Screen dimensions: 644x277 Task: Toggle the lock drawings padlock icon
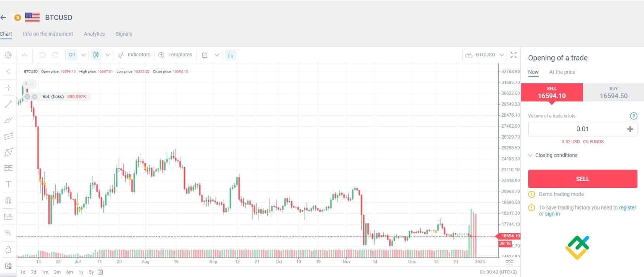8,249
